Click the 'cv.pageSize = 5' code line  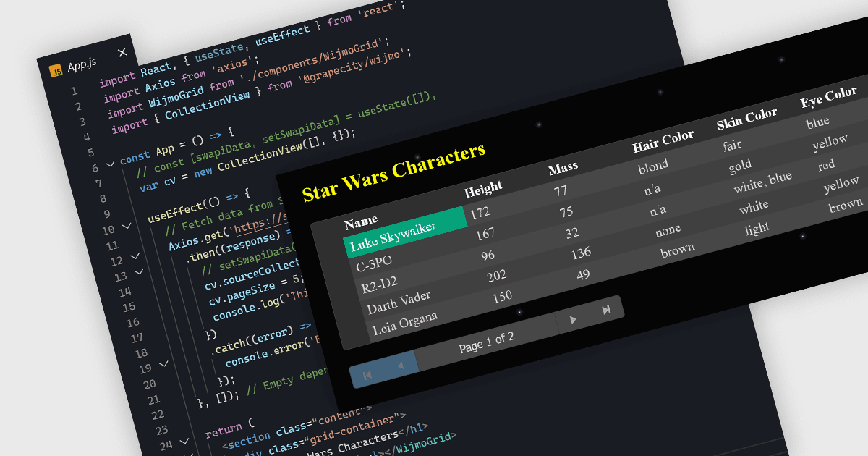[x=256, y=290]
